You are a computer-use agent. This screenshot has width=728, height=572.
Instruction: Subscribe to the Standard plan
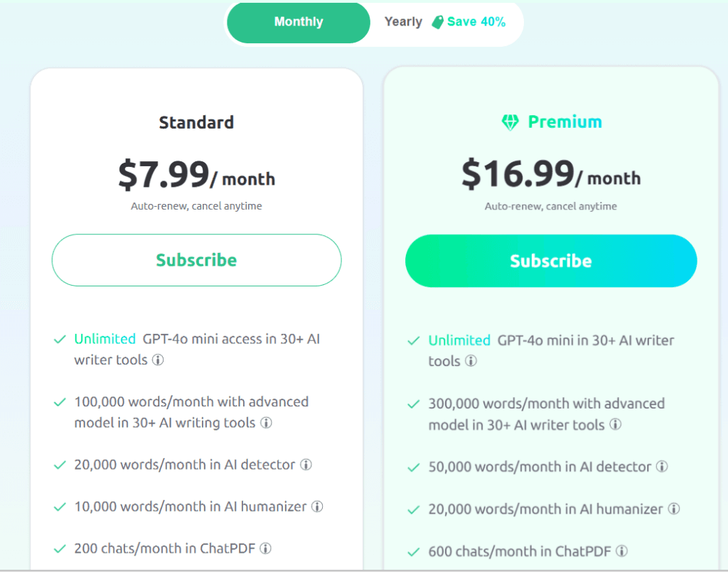(x=196, y=260)
